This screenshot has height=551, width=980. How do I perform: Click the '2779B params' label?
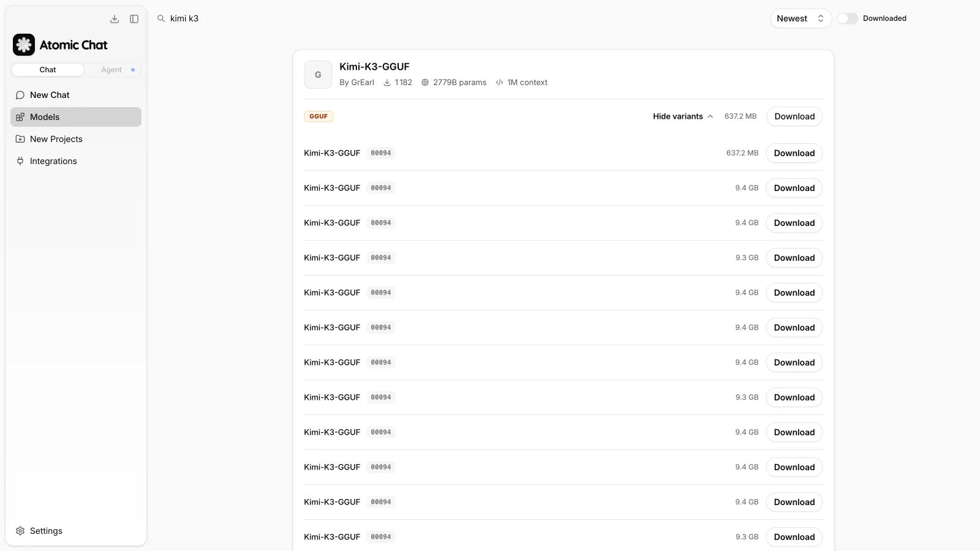click(454, 83)
